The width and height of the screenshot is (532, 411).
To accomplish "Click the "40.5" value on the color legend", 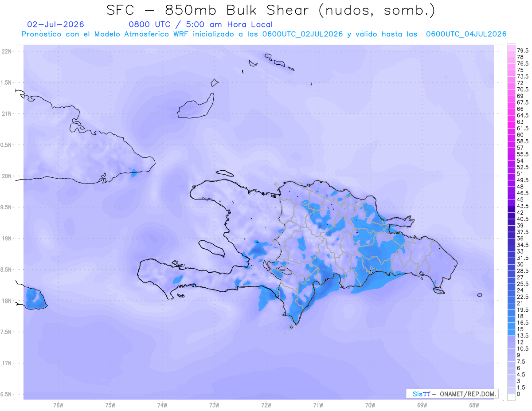I will [523, 219].
